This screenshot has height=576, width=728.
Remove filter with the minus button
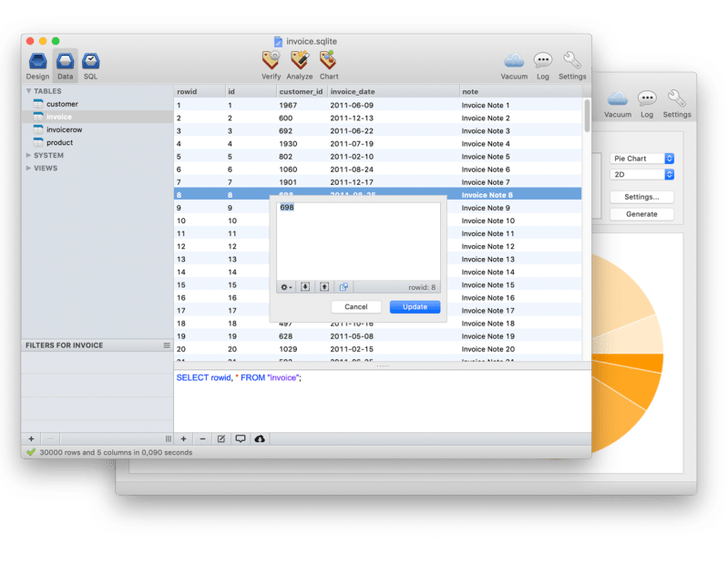[x=51, y=439]
